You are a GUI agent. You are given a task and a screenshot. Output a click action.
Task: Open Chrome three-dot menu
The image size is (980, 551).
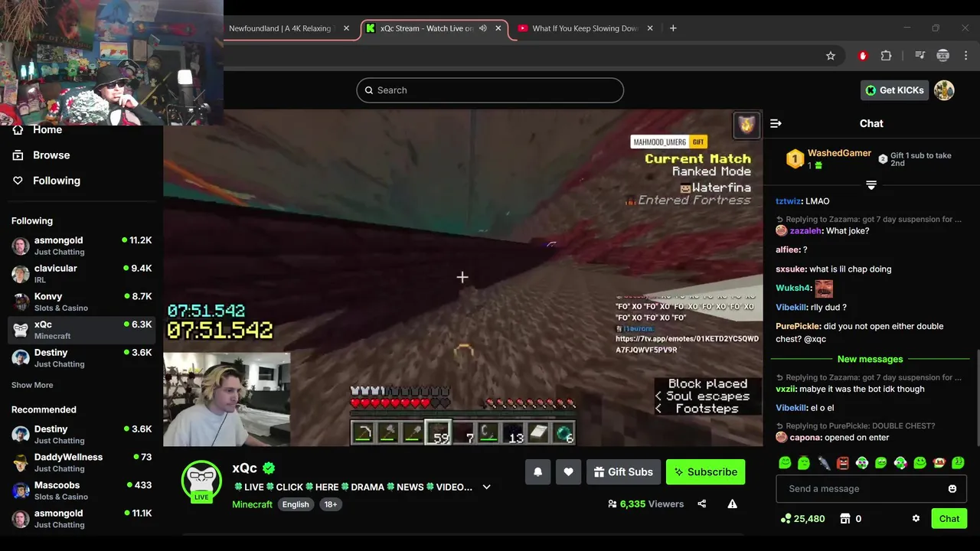pyautogui.click(x=965, y=56)
